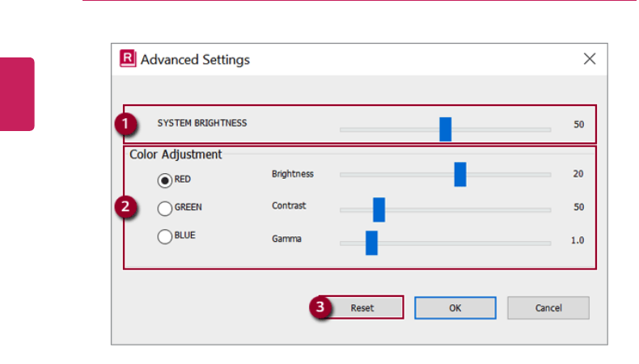Screen dimensions: 639x364
Task: Click the number 3 callout badge
Action: (x=321, y=307)
